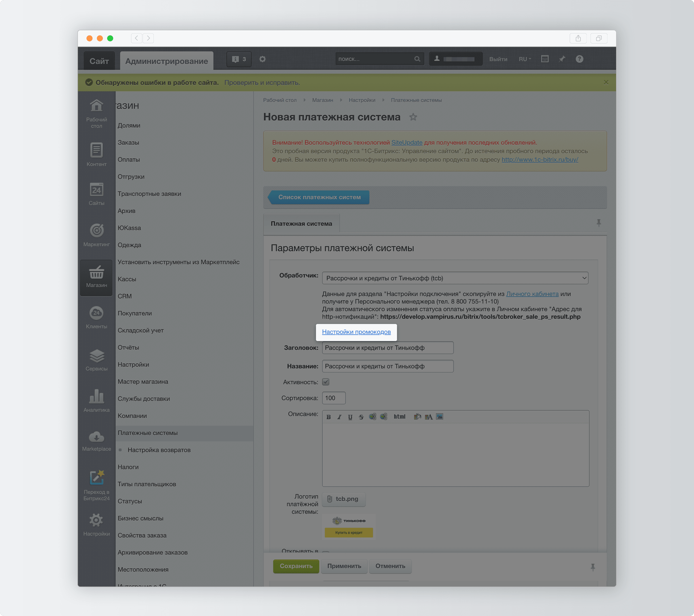This screenshot has width=694, height=616.
Task: Click the top bar settings gear icon
Action: (263, 59)
